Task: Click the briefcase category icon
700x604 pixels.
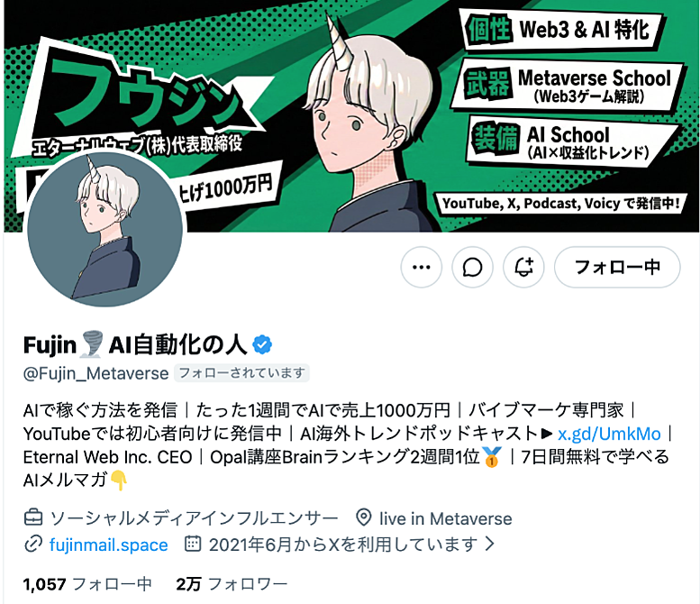Action: coord(33,518)
